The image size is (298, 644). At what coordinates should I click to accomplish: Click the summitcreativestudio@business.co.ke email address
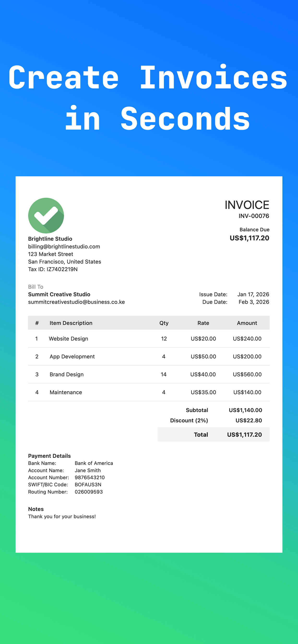[76, 302]
